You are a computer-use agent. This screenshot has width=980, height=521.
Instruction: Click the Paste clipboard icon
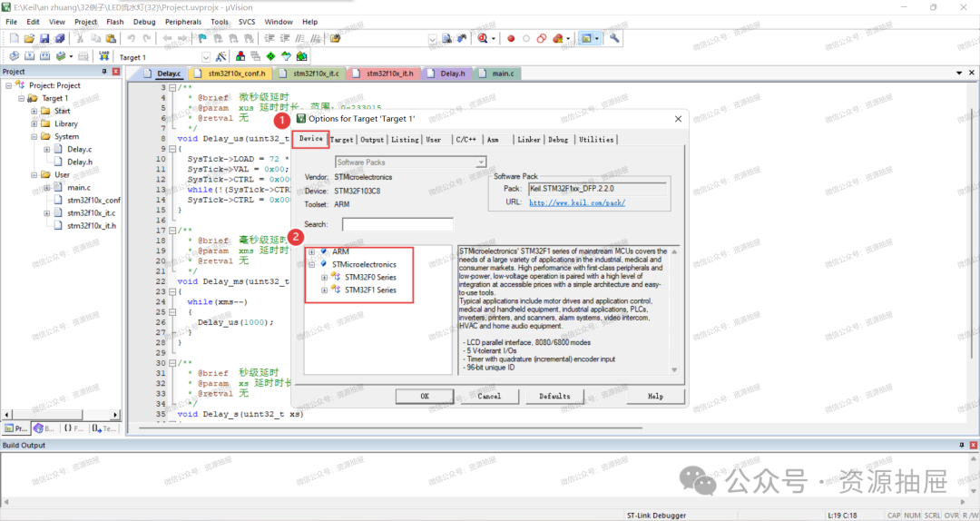pos(111,38)
